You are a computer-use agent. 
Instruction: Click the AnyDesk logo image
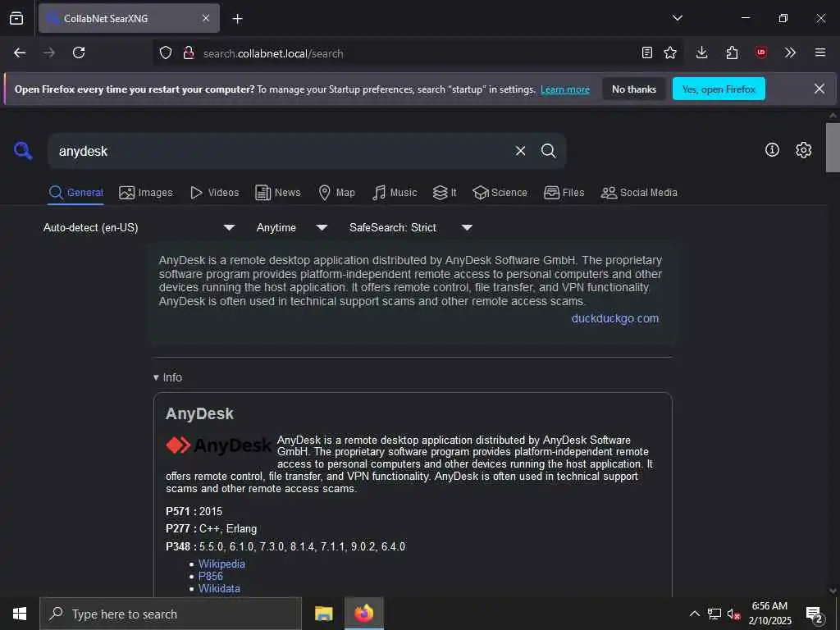218,445
